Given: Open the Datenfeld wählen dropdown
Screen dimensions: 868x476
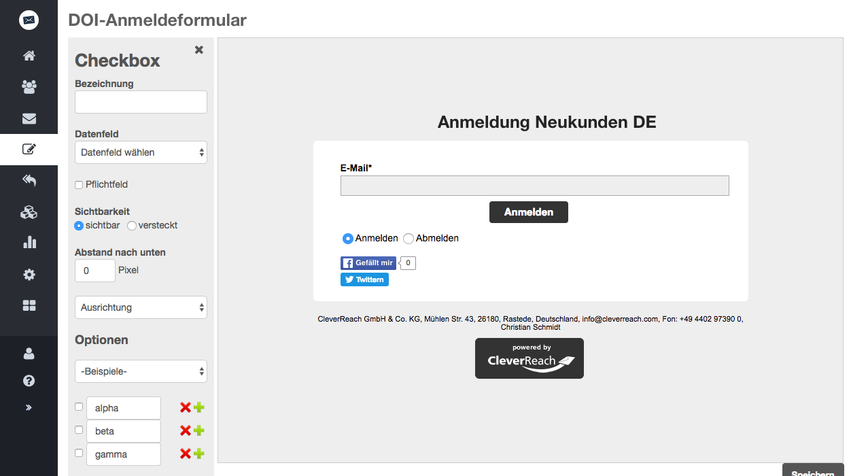Looking at the screenshot, I should pyautogui.click(x=141, y=152).
